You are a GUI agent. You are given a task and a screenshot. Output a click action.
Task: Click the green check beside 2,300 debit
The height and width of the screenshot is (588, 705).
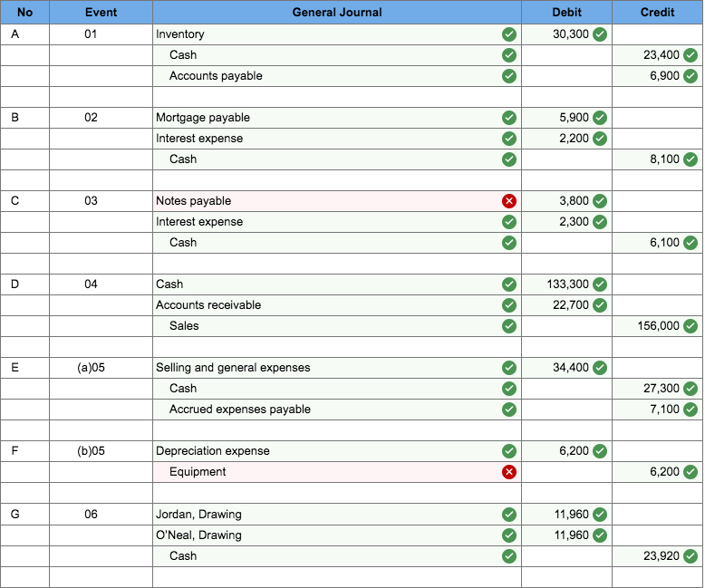coord(600,222)
